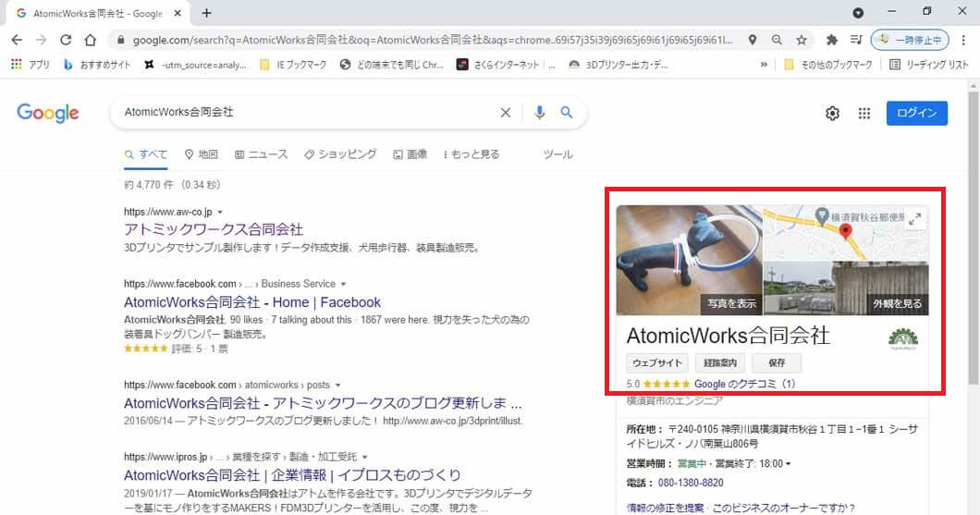
Task: Open the IE ブックマーク folder
Action: [292, 65]
